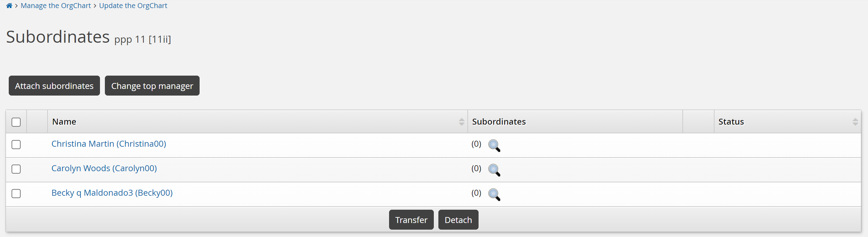Sort table by Status column arrows
The height and width of the screenshot is (237, 868).
click(x=855, y=122)
